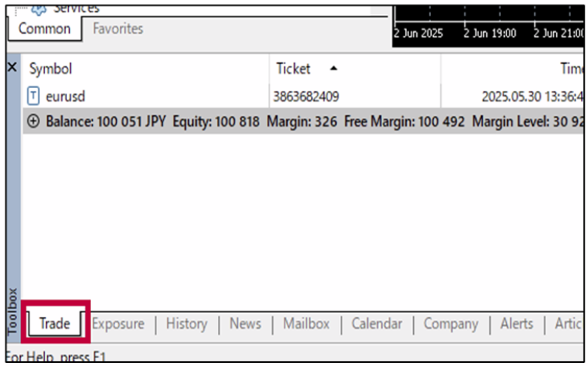The height and width of the screenshot is (366, 588).
Task: Select ticket number 3863682409
Action: tap(306, 97)
